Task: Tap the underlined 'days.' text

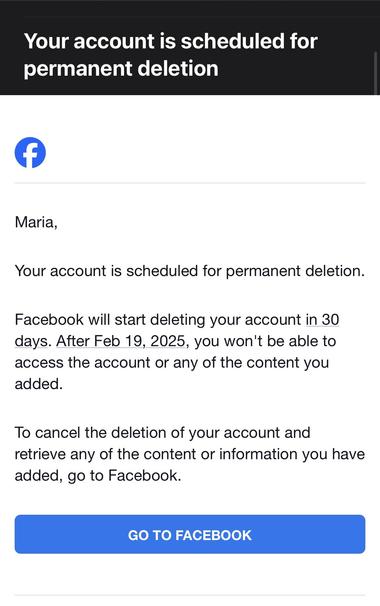Action: (x=33, y=341)
